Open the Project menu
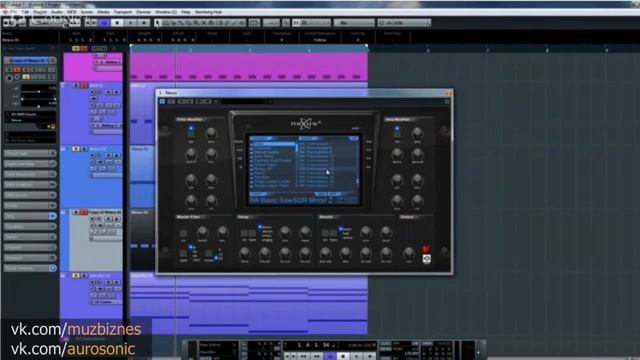640x360 pixels. [x=40, y=12]
